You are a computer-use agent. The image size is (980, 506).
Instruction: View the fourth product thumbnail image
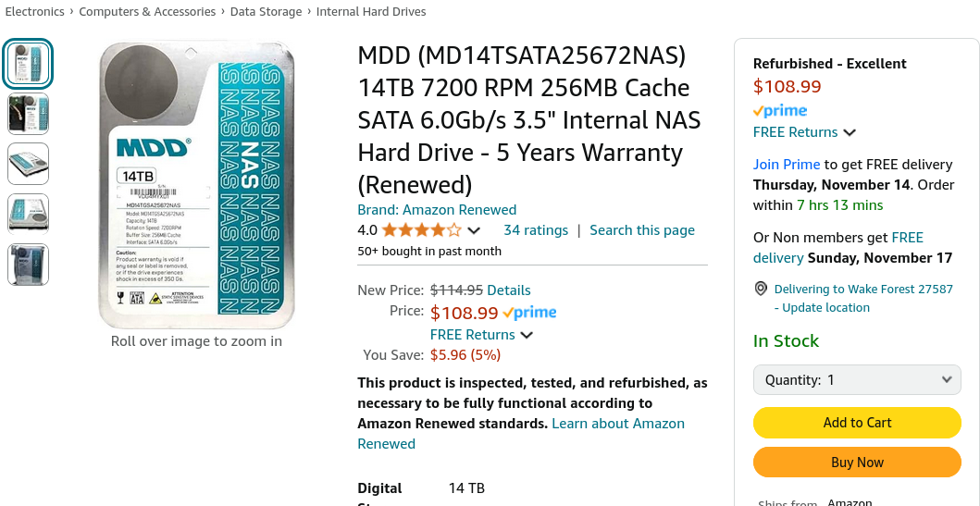point(28,214)
